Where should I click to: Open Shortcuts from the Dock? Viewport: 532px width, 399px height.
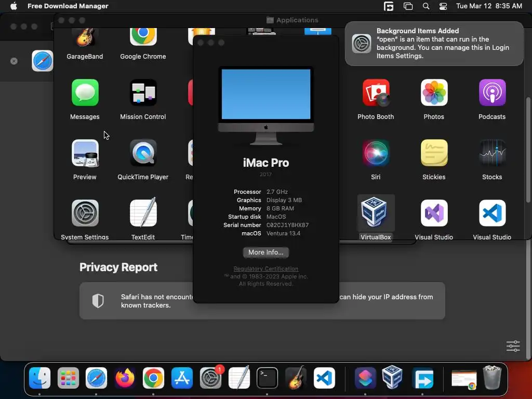(x=365, y=378)
